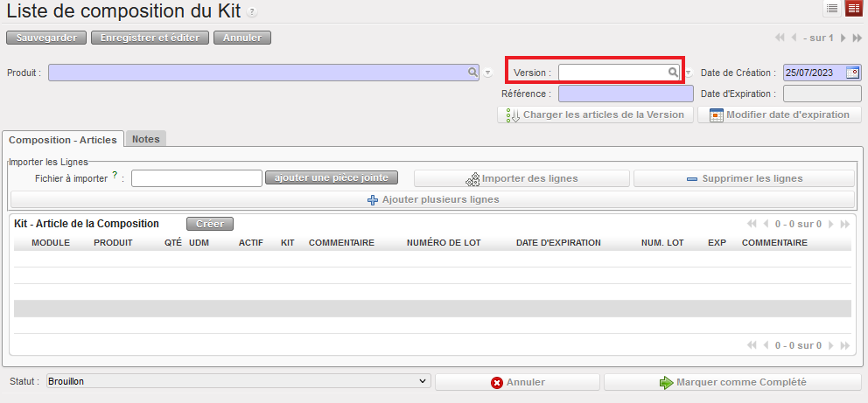Click the top Annuler button
868x403 pixels.
pyautogui.click(x=241, y=38)
